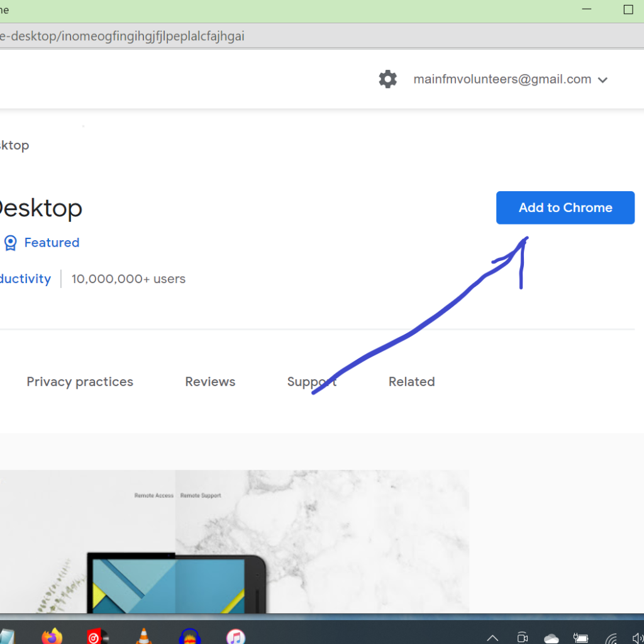Image resolution: width=644 pixels, height=644 pixels.
Task: Open the Featured link
Action: (x=52, y=243)
